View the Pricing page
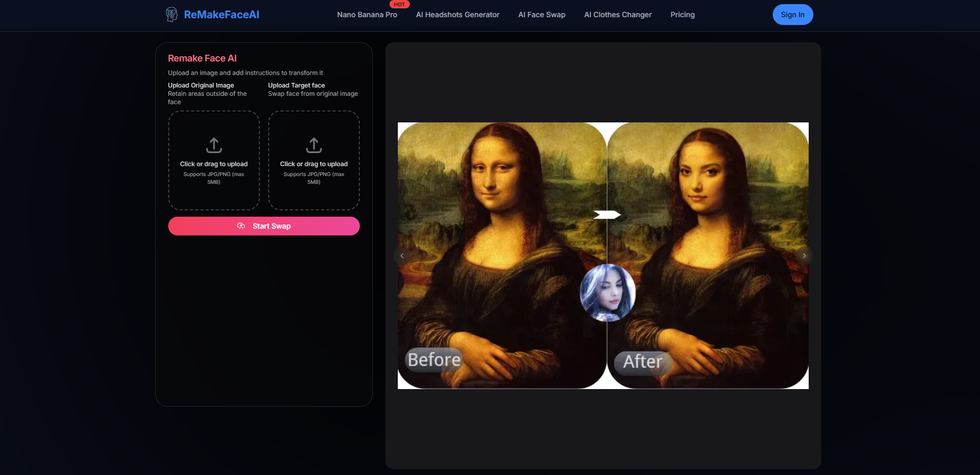 pyautogui.click(x=682, y=15)
